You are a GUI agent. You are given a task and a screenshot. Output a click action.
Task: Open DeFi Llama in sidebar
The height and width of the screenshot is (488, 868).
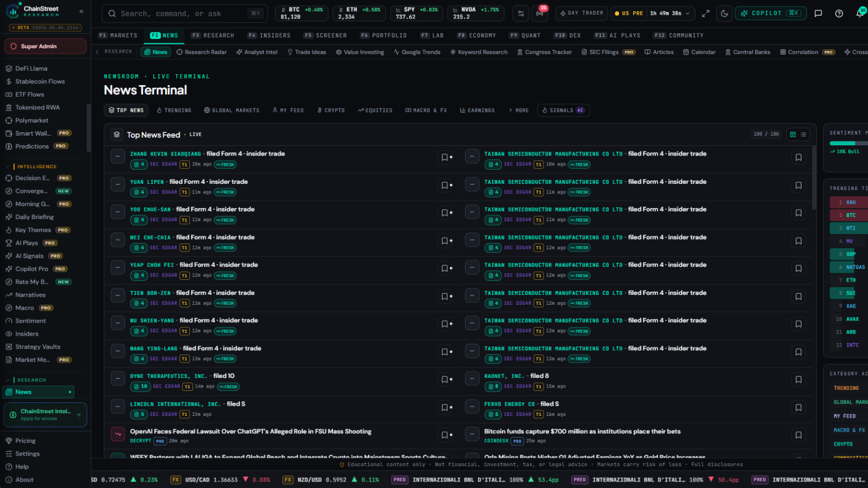pos(31,69)
